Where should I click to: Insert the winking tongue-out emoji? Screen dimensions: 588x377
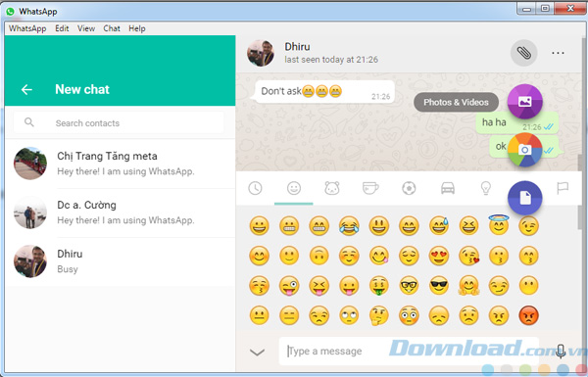(x=289, y=286)
